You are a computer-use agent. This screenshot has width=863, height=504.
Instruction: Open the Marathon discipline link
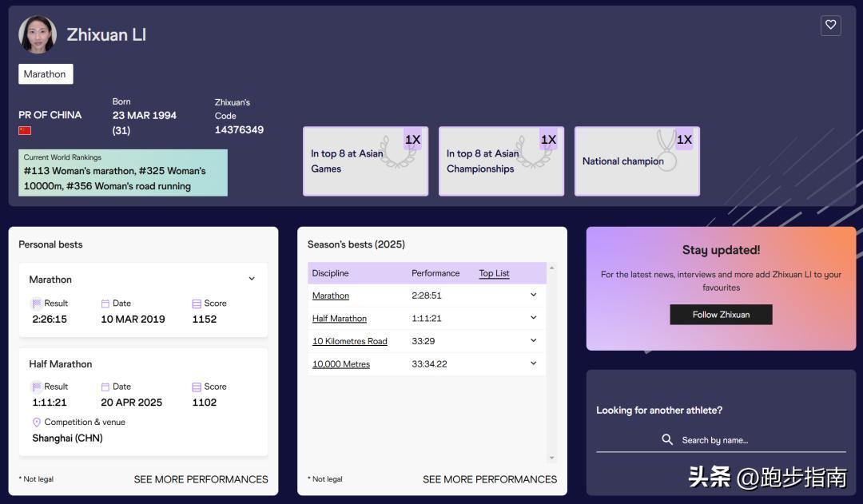[331, 296]
